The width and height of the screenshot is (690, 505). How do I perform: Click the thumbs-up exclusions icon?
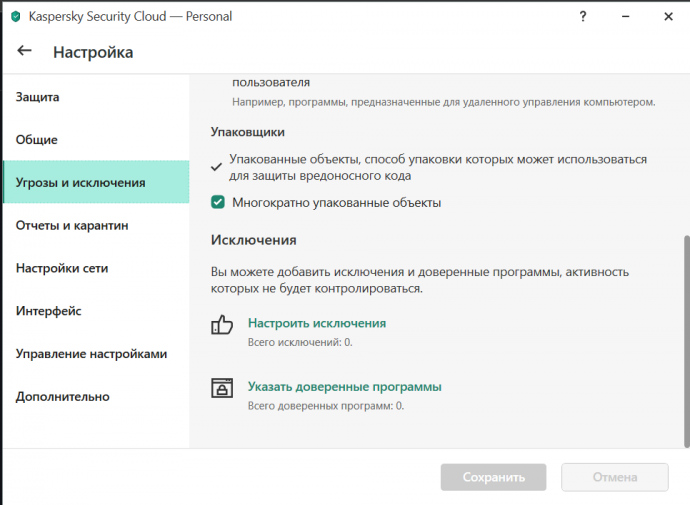221,325
